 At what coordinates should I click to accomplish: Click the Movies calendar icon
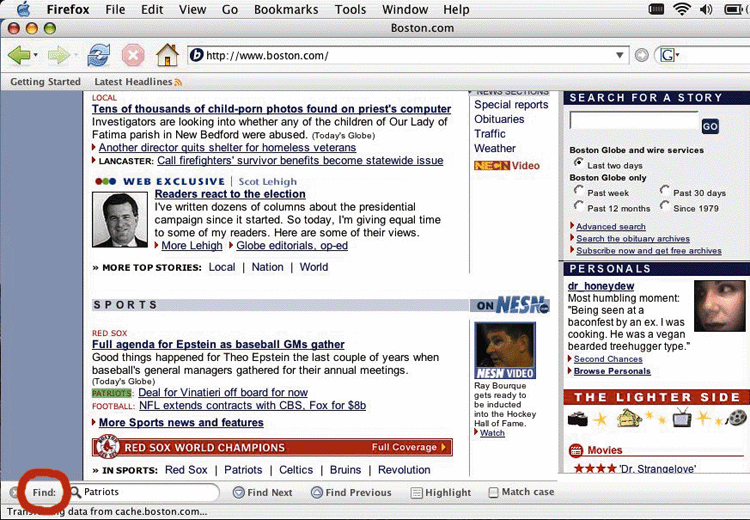(x=576, y=450)
